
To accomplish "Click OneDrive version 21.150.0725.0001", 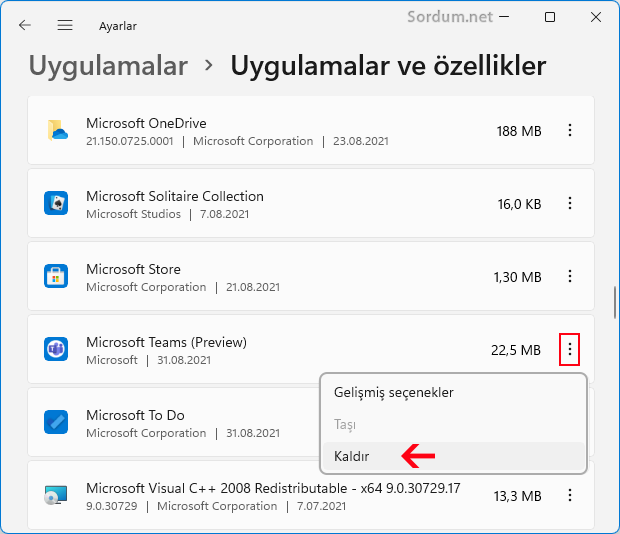I will [x=130, y=141].
